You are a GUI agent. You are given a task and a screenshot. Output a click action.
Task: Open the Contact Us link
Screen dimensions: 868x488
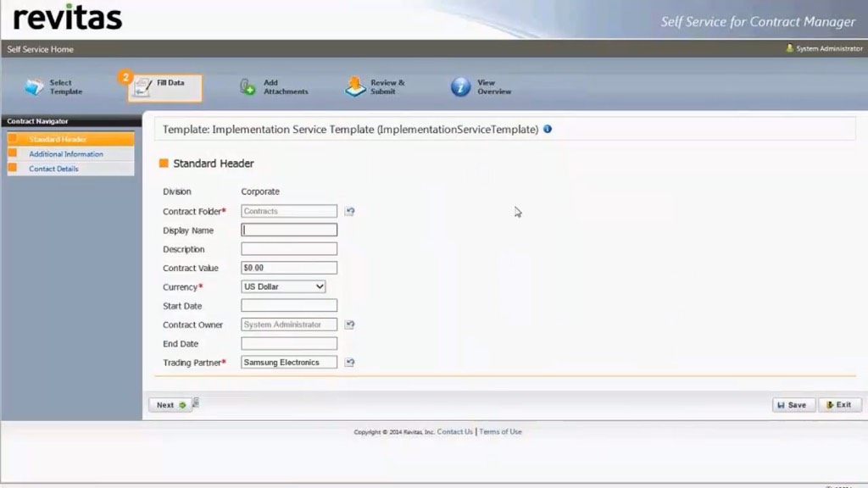(x=455, y=432)
